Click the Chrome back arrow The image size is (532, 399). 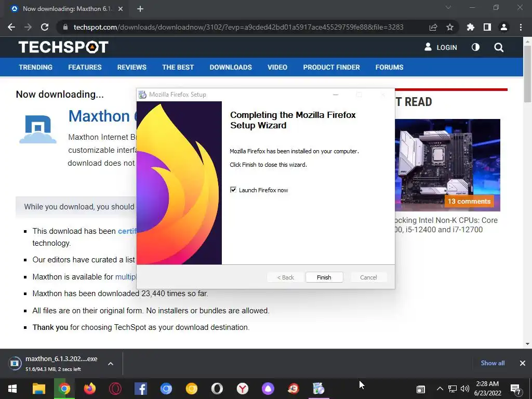(x=11, y=27)
